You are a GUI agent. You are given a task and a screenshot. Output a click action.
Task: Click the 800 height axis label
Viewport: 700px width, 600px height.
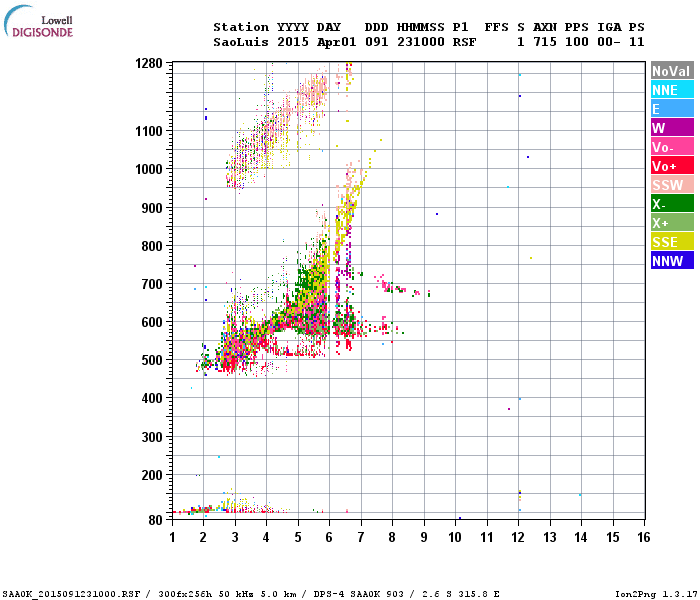click(x=152, y=246)
